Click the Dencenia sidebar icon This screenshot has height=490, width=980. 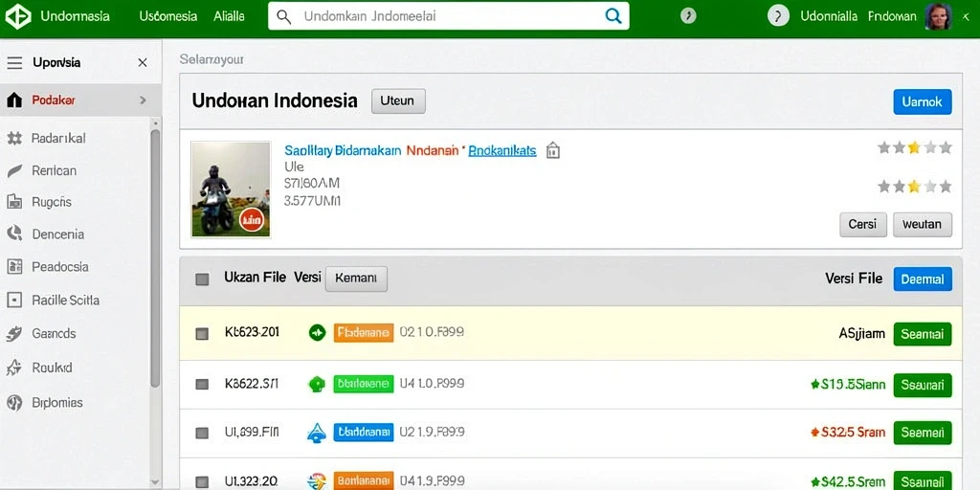14,234
